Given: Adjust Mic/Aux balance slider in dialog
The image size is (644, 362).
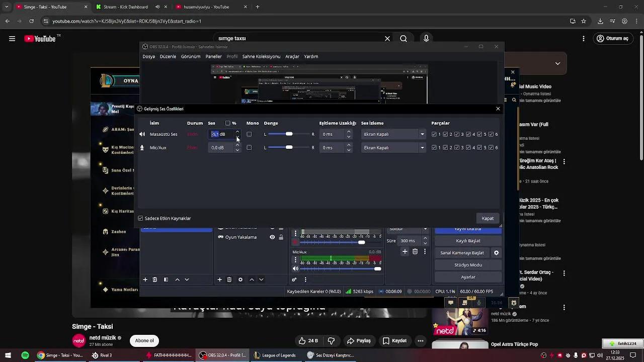Looking at the screenshot, I should 289,148.
